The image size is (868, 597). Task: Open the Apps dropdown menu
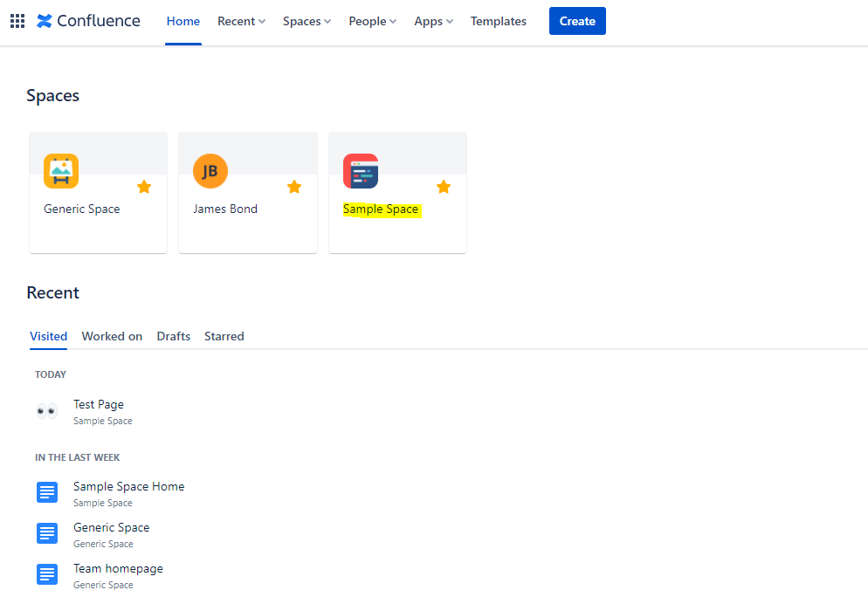point(433,21)
